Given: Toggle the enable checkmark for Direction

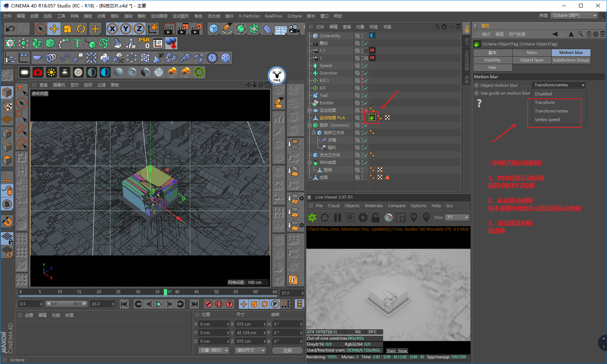Looking at the screenshot, I should (366, 73).
